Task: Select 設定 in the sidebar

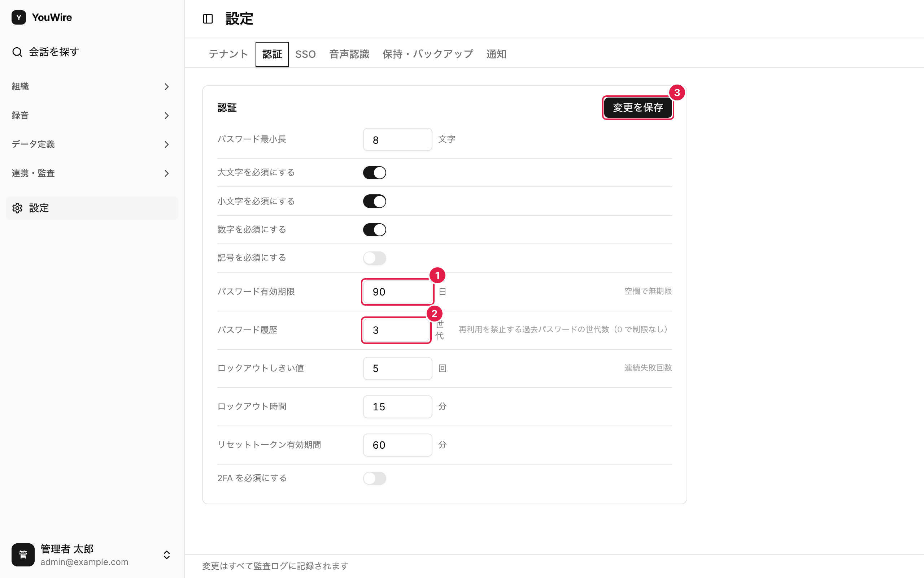Action: click(92, 208)
